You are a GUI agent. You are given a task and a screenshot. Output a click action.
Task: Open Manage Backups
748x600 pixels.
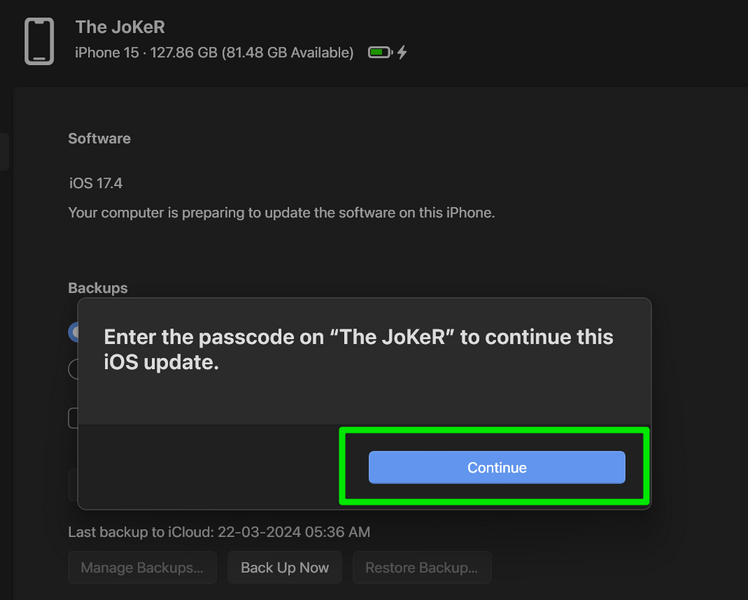pos(142,568)
